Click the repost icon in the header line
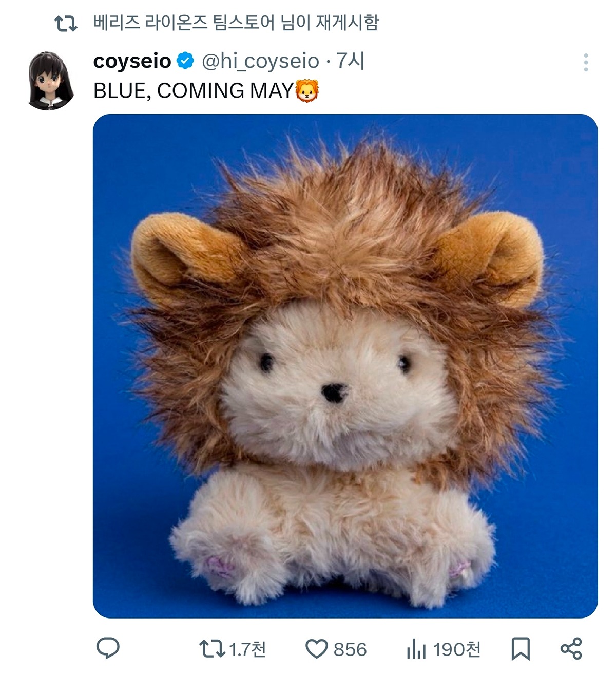Image resolution: width=616 pixels, height=674 pixels. coord(66,23)
